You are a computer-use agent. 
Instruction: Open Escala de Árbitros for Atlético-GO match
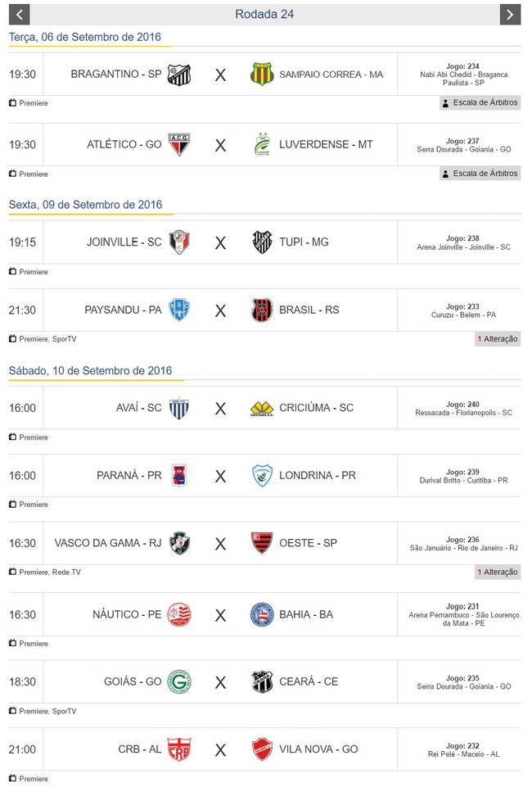(x=480, y=174)
